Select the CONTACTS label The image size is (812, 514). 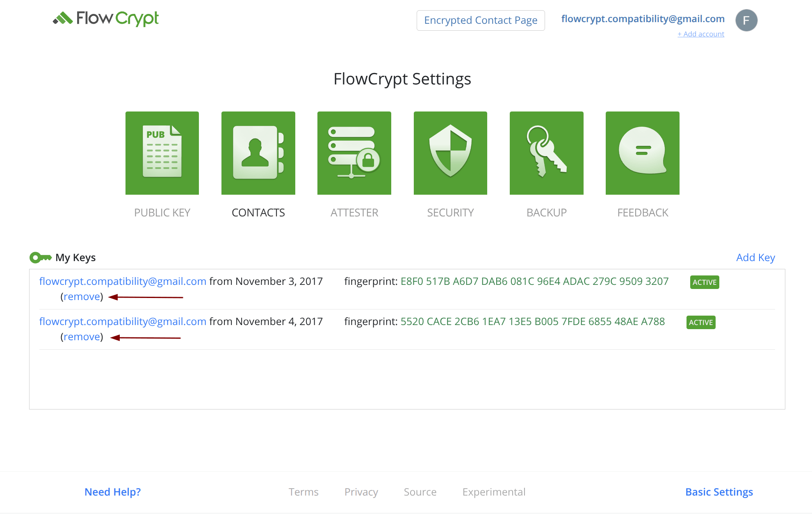pyautogui.click(x=258, y=213)
